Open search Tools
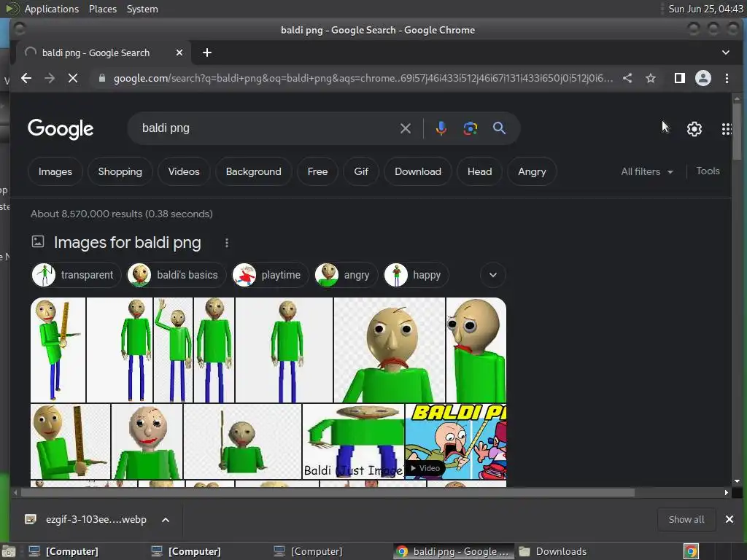747x560 pixels. (x=708, y=171)
